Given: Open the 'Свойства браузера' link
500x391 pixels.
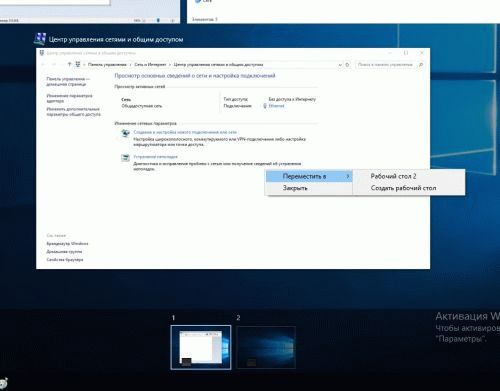Looking at the screenshot, I should pyautogui.click(x=65, y=260).
